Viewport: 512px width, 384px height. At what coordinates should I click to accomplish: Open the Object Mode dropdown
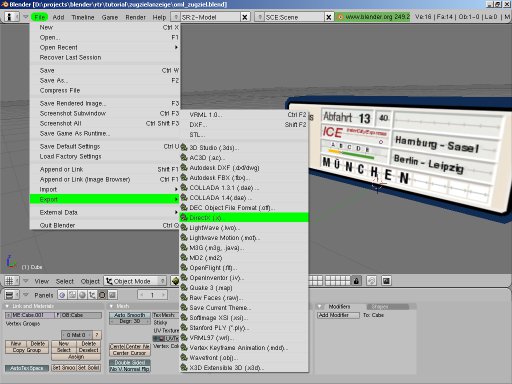135,281
